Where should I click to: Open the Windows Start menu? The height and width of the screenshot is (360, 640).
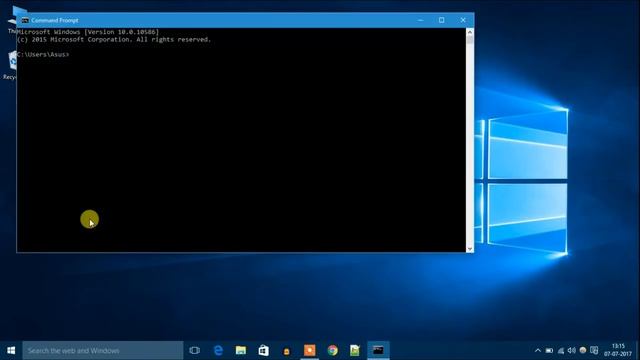pos(11,350)
